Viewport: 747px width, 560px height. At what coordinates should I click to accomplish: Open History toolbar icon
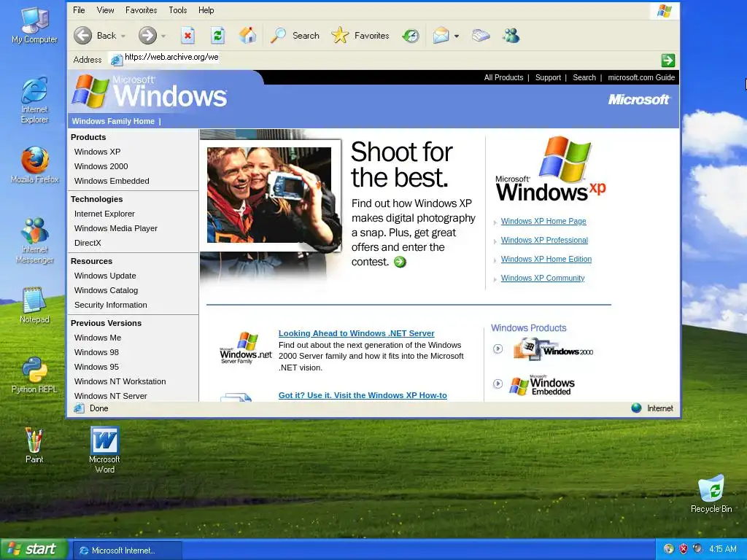click(411, 35)
